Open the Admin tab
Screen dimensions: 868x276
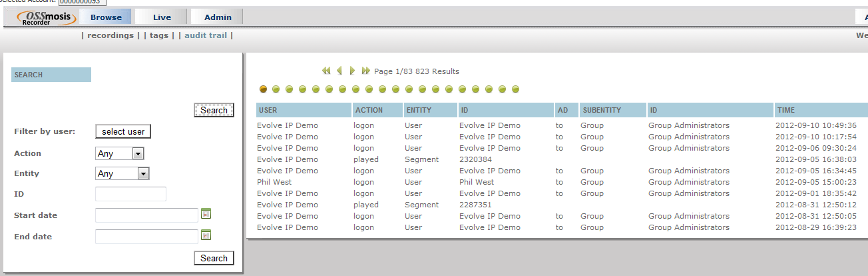coord(218,17)
